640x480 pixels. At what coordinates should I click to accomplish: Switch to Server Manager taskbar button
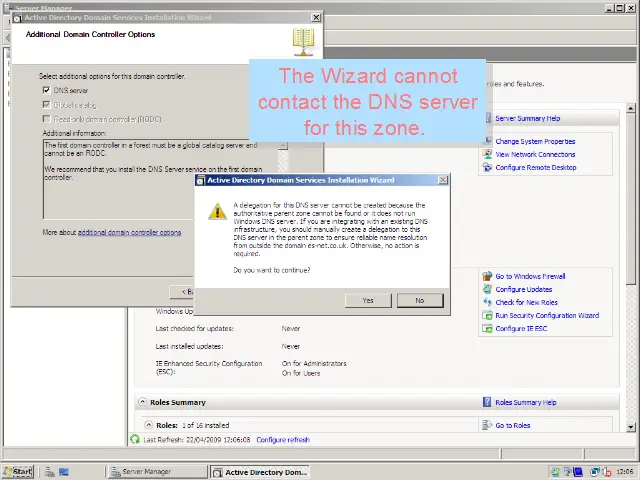(158, 472)
